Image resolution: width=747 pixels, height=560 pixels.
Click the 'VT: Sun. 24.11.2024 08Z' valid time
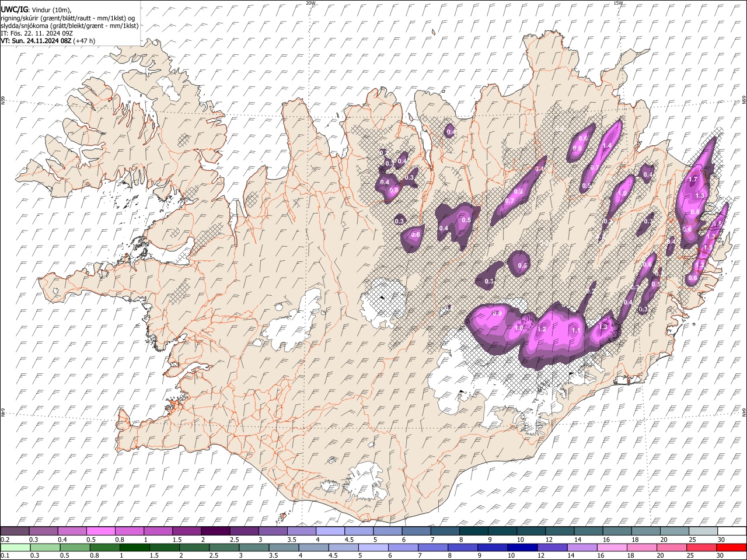coord(36,41)
